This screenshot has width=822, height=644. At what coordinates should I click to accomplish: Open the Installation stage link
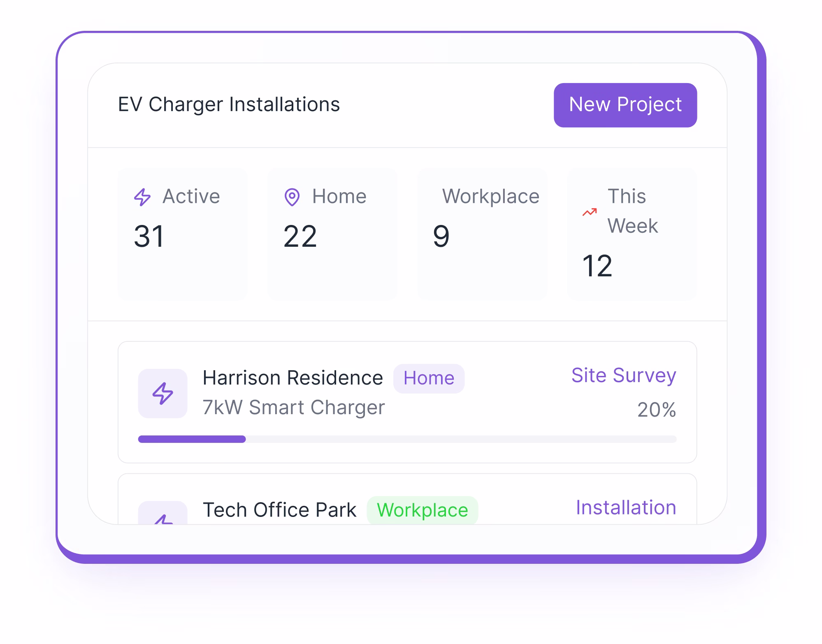pos(626,508)
